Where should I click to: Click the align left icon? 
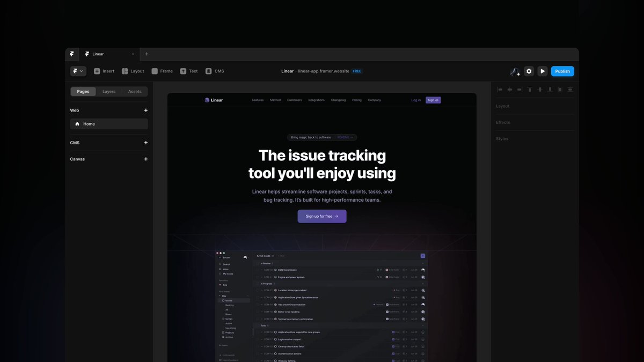500,90
